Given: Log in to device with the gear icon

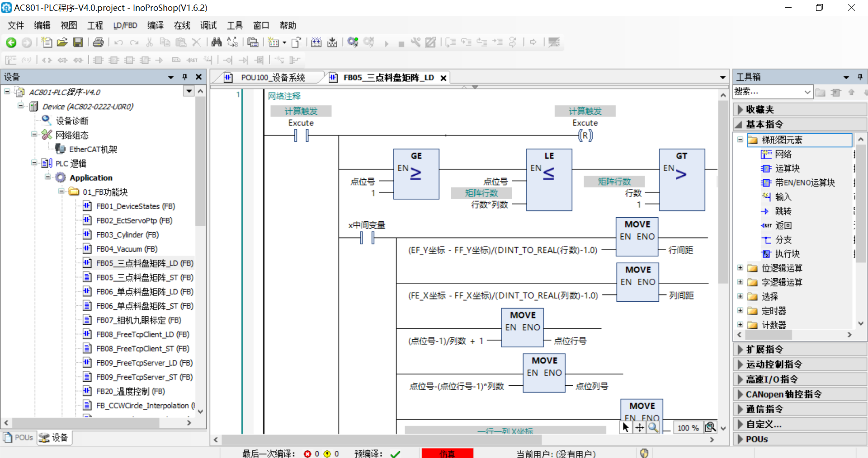Looking at the screenshot, I should tap(353, 42).
